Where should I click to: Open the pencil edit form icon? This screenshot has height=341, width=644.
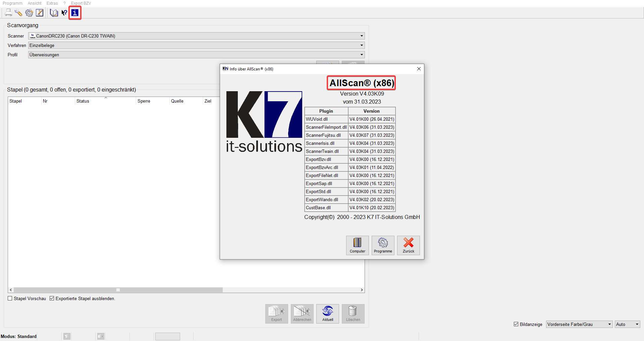tap(40, 13)
